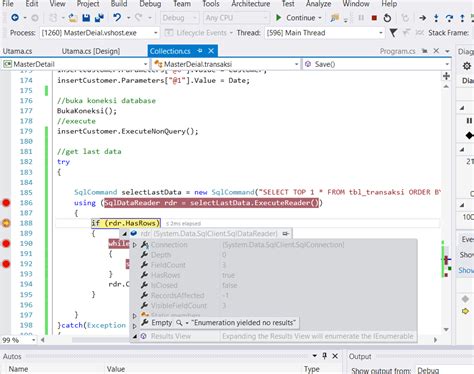Close the Program.cs preview tab

pos(436,51)
